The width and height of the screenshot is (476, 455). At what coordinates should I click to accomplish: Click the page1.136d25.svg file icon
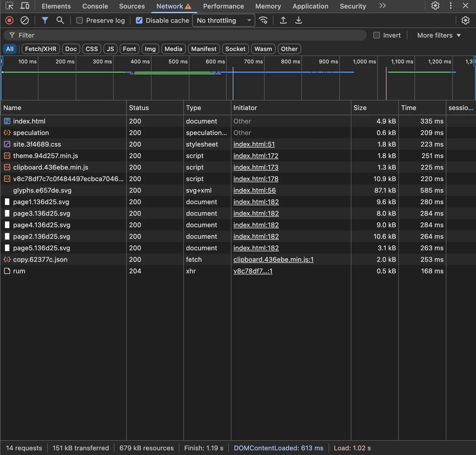(x=7, y=202)
